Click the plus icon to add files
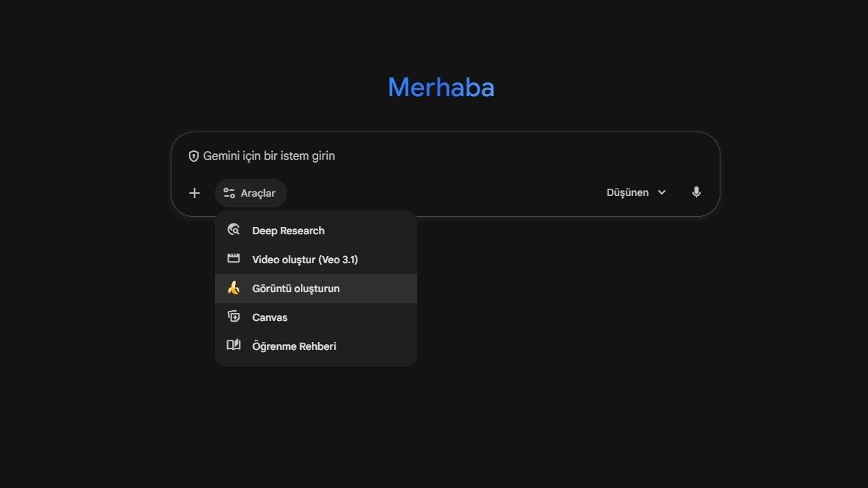The width and height of the screenshot is (868, 488). pyautogui.click(x=194, y=193)
